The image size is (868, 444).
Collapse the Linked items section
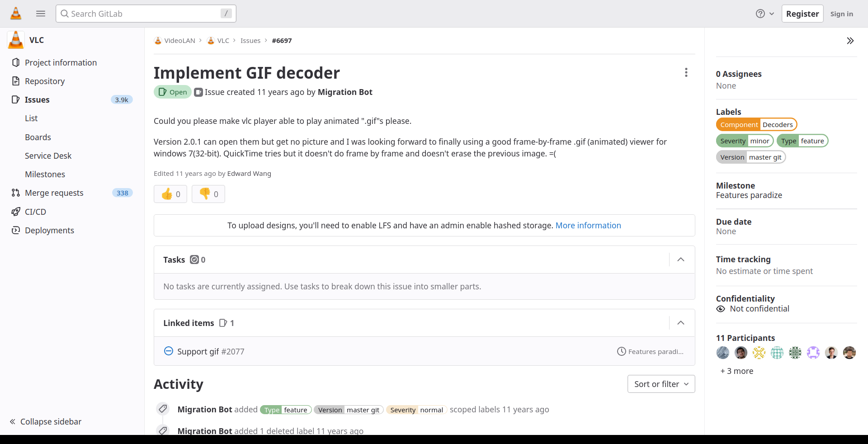(681, 323)
